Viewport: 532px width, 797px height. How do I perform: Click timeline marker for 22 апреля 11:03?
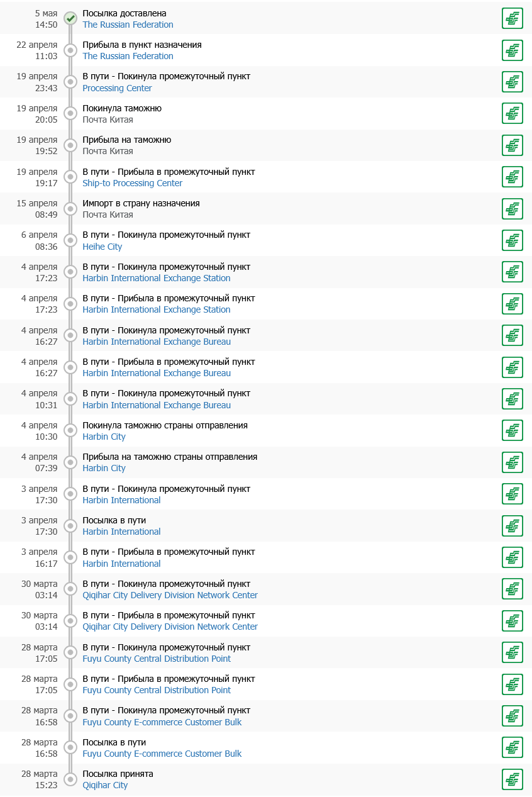[x=70, y=50]
